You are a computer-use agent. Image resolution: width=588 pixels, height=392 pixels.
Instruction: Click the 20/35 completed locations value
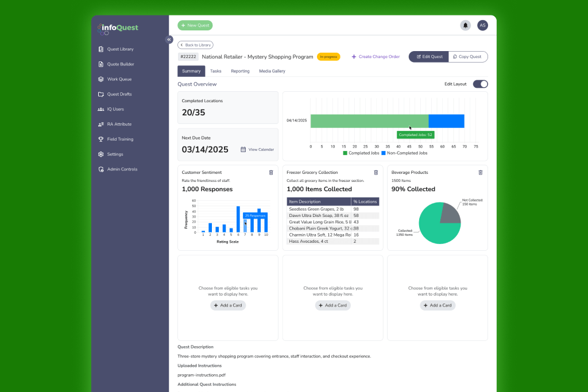pyautogui.click(x=194, y=112)
